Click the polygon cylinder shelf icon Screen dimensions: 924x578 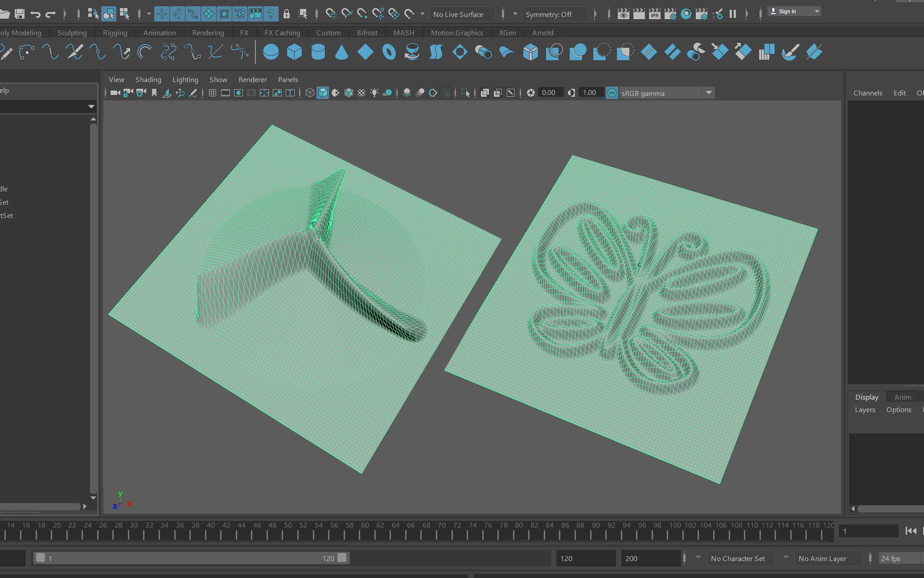[318, 52]
